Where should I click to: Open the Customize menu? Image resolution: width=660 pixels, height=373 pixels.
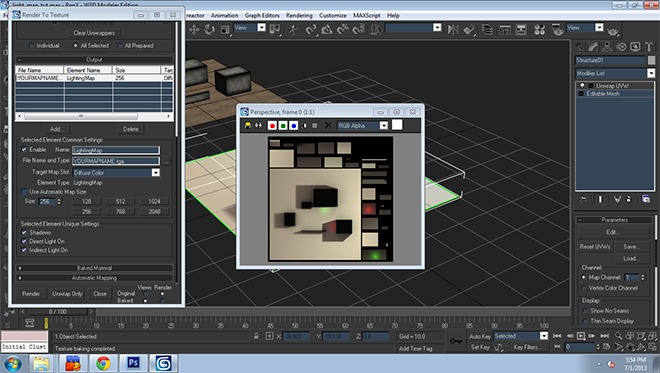tap(333, 15)
